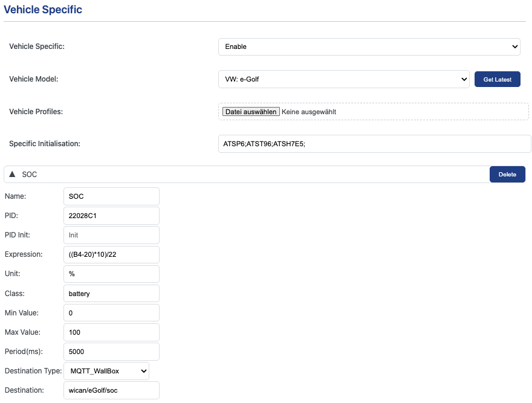Click the PID field with 22028C1
The image size is (532, 403).
111,216
